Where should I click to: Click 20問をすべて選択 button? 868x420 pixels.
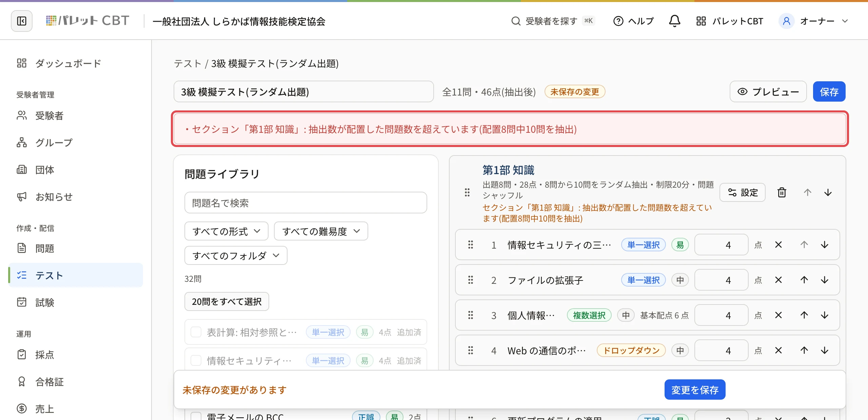pyautogui.click(x=226, y=301)
